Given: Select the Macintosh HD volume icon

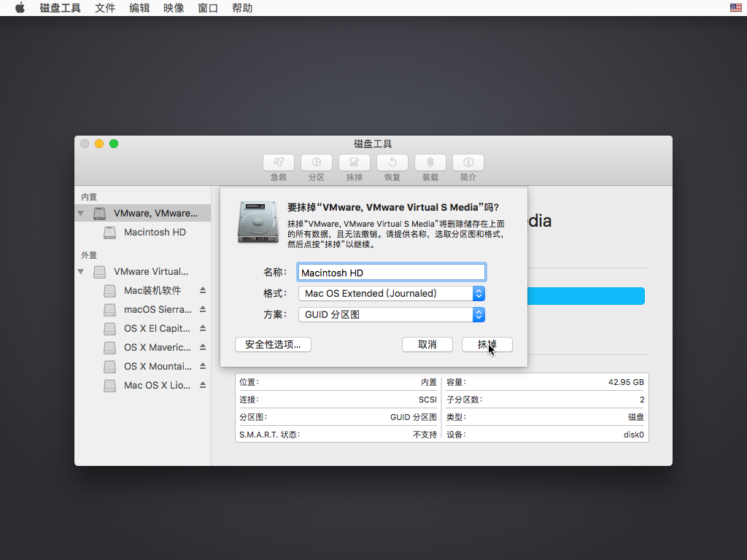Looking at the screenshot, I should (x=109, y=233).
